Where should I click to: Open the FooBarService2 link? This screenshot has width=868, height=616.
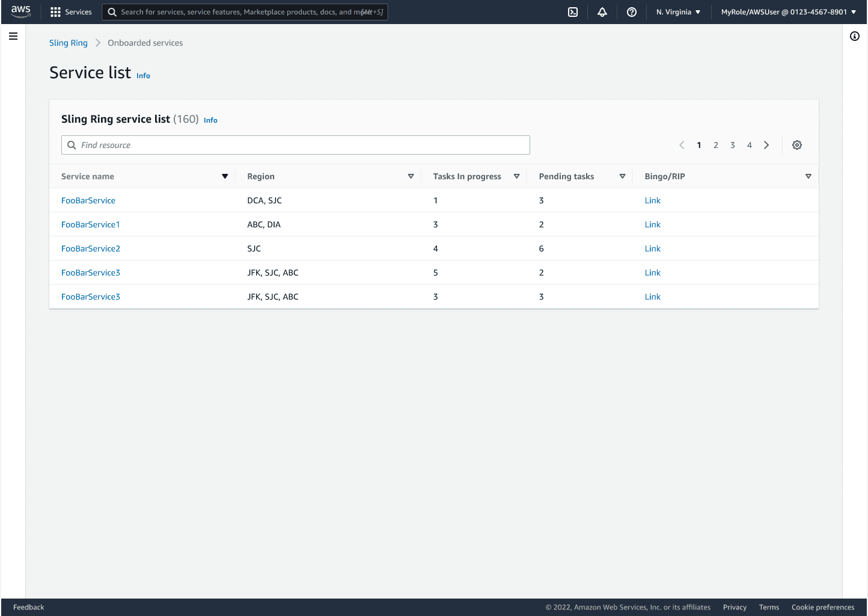point(91,248)
